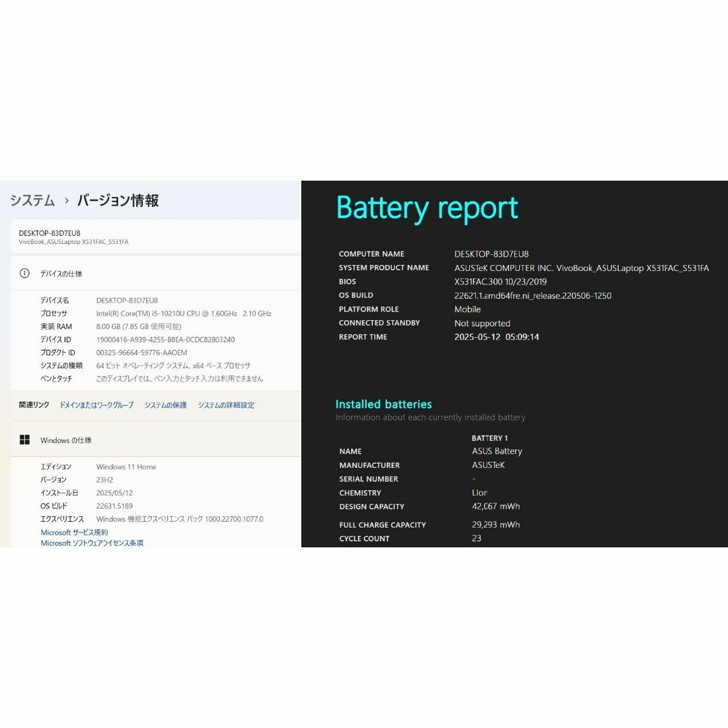Select the 8.00 GB (7.85 GB 使用可能) value
The image size is (728, 728).
click(139, 326)
